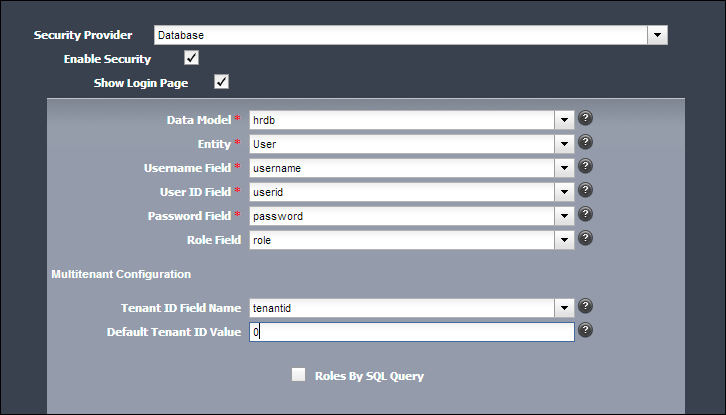Open the Entity dropdown list
The height and width of the screenshot is (415, 726).
click(x=565, y=144)
